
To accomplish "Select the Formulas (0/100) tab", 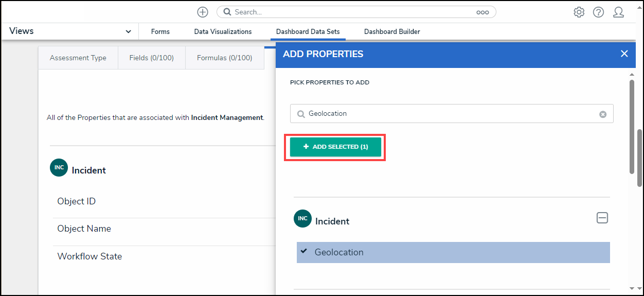I will pos(224,58).
